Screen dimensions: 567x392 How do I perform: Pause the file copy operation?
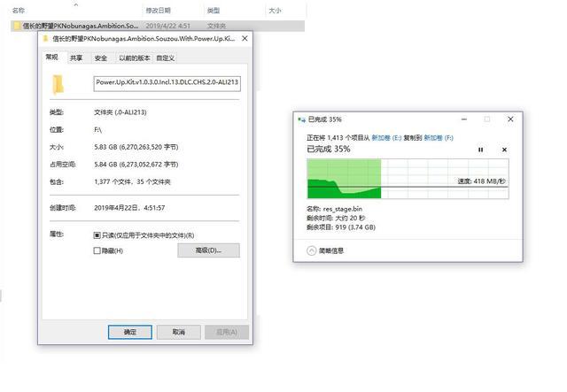click(x=480, y=150)
